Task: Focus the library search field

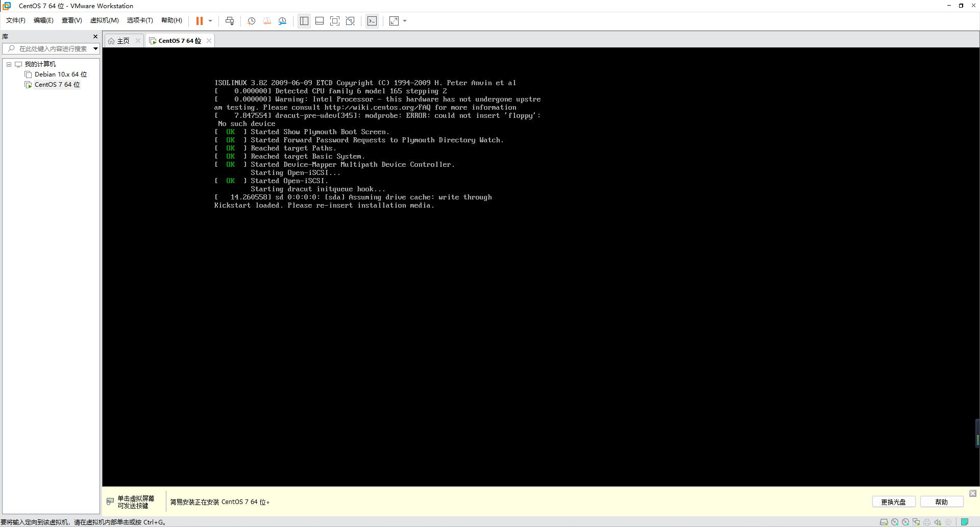Action: pyautogui.click(x=51, y=48)
